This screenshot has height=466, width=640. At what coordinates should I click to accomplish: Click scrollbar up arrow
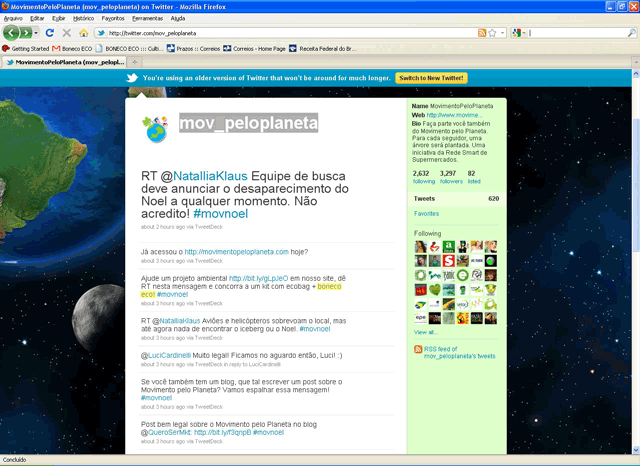(x=636, y=73)
